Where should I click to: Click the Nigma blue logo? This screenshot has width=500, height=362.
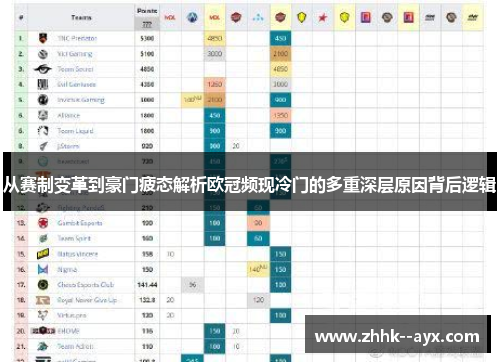(x=43, y=269)
